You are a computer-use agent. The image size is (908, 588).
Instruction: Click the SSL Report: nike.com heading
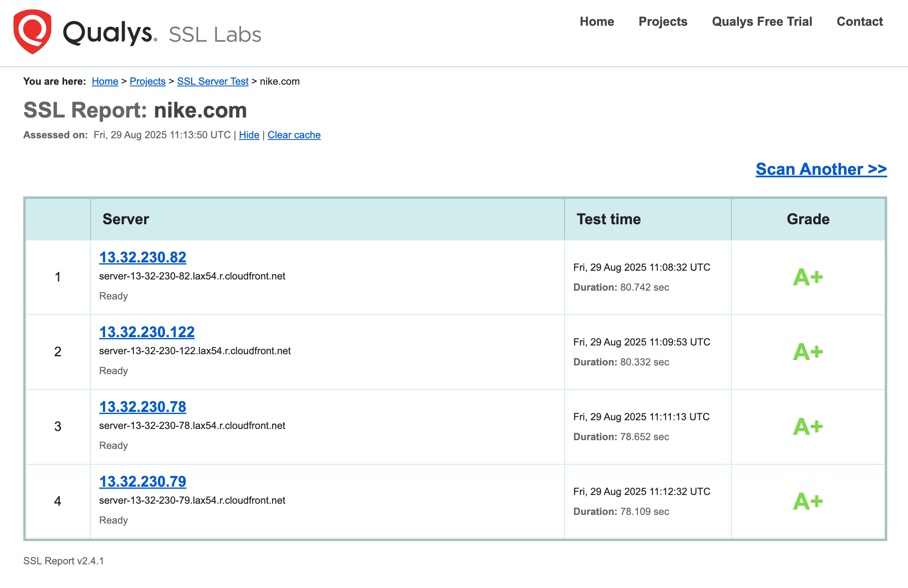point(135,110)
